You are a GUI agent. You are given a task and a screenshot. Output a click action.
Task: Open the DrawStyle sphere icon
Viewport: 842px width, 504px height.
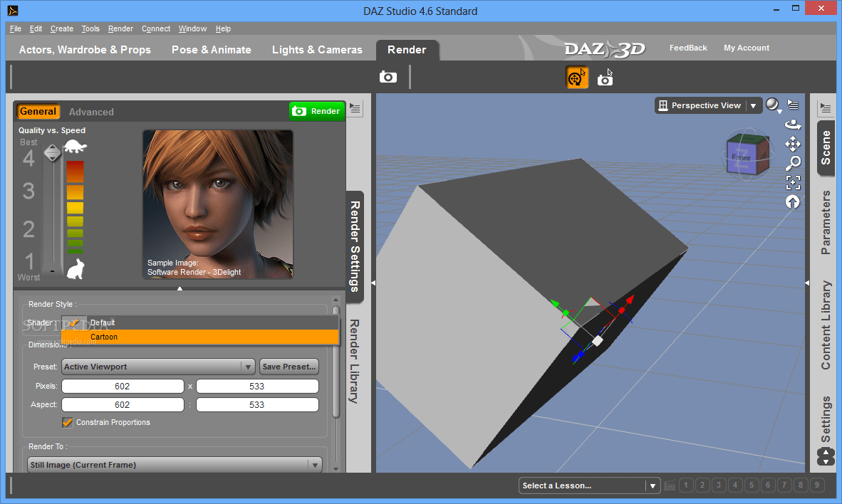[772, 105]
